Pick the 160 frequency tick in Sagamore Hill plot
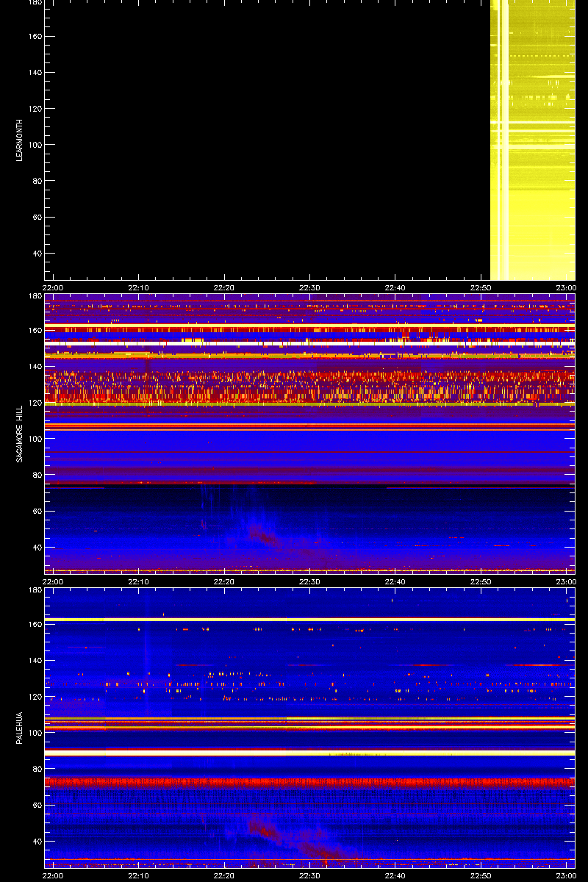The image size is (588, 882). tap(35, 331)
